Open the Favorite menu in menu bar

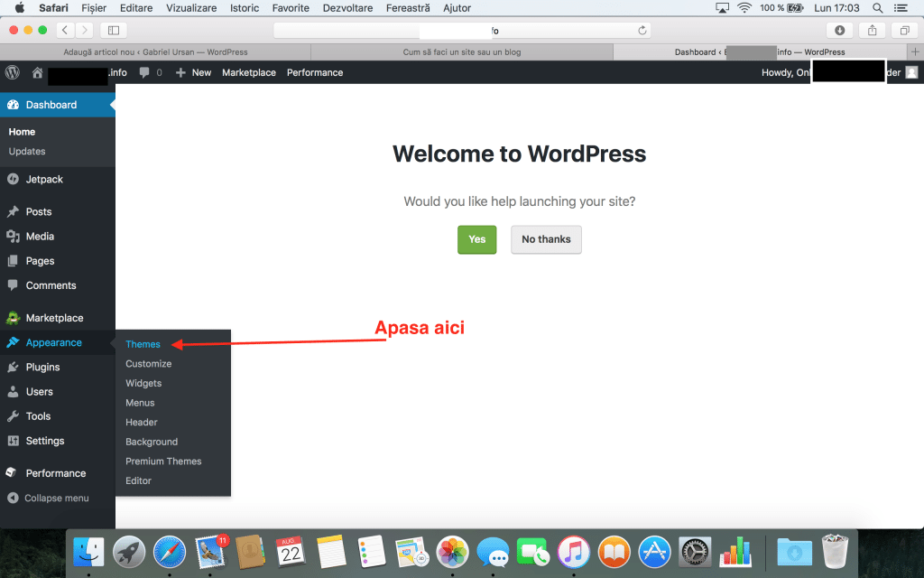[x=291, y=7]
